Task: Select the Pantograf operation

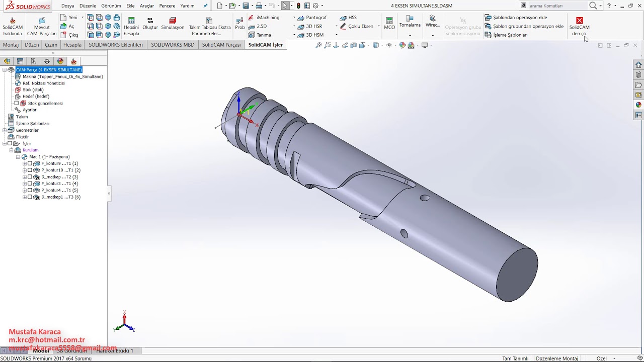Action: pos(312,18)
